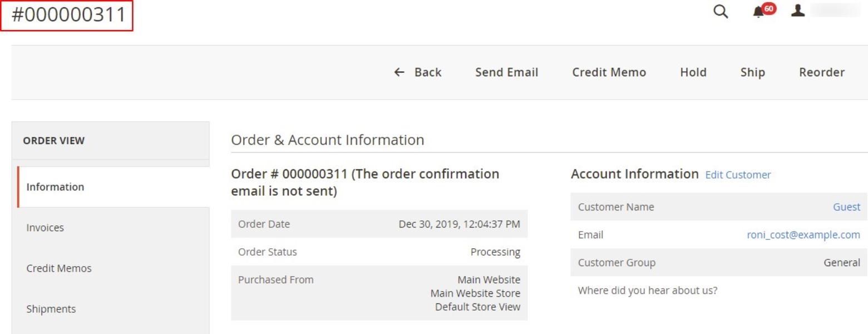868x334 pixels.
Task: Open the Guest customer name link
Action: tap(846, 207)
